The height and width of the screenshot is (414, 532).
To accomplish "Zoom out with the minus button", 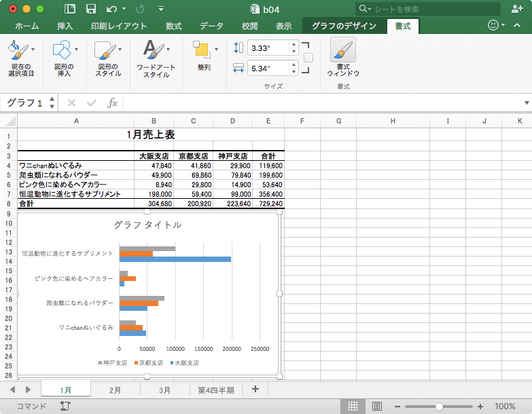I will [397, 407].
